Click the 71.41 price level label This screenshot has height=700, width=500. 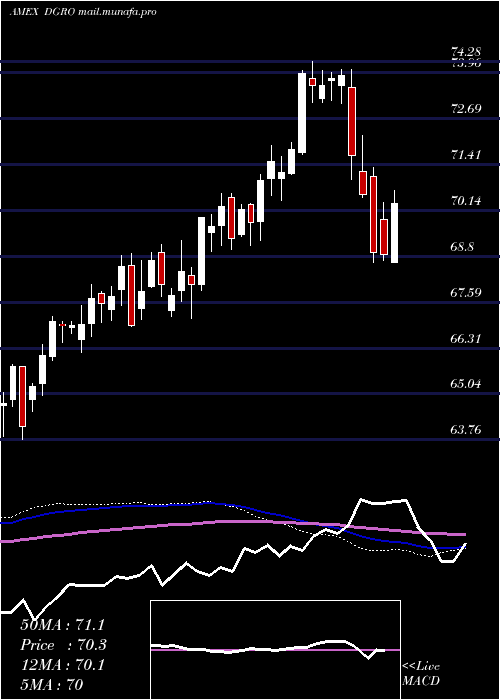(x=467, y=155)
